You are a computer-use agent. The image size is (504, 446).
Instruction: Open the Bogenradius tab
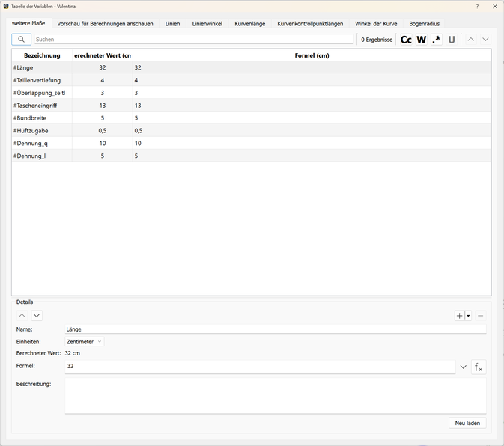[425, 24]
